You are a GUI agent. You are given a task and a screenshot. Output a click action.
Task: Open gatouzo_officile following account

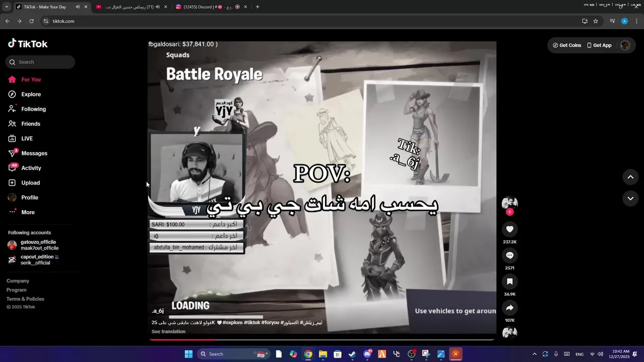point(33,245)
